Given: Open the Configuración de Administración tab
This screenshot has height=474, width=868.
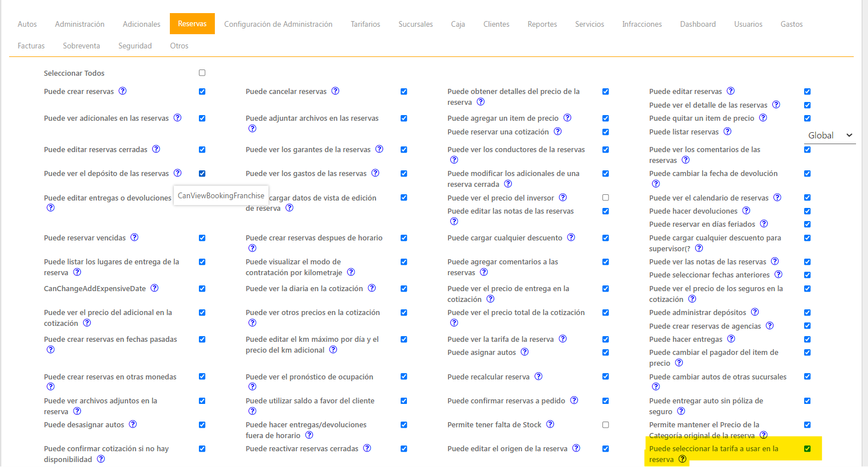Looking at the screenshot, I should coord(278,24).
